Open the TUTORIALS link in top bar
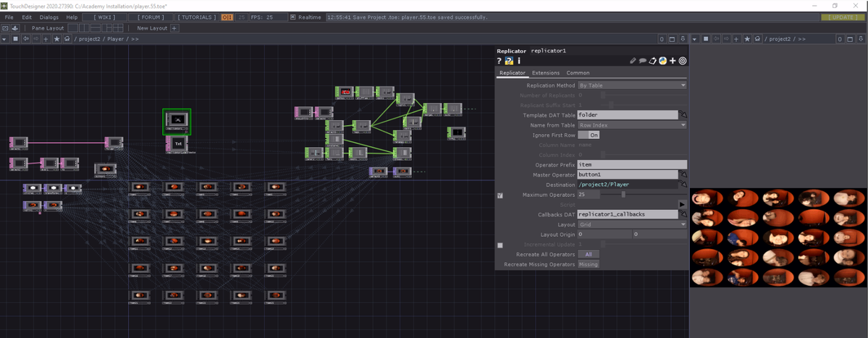This screenshot has height=338, width=868. (196, 17)
